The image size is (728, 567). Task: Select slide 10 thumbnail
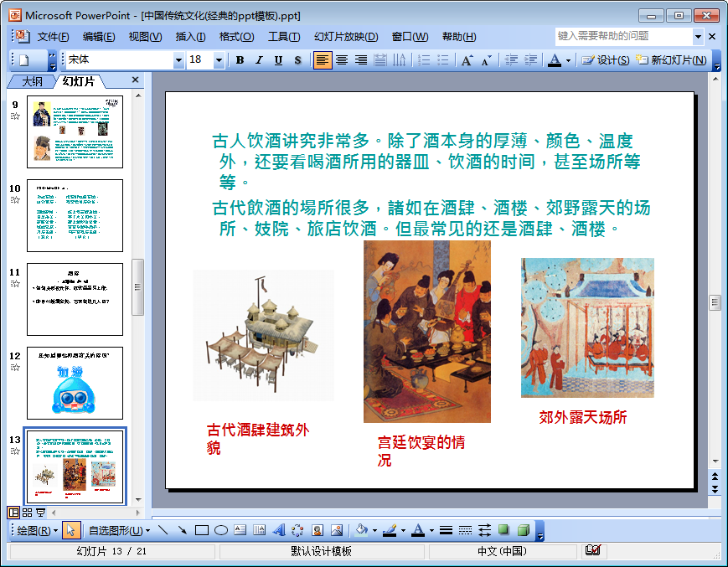point(75,216)
